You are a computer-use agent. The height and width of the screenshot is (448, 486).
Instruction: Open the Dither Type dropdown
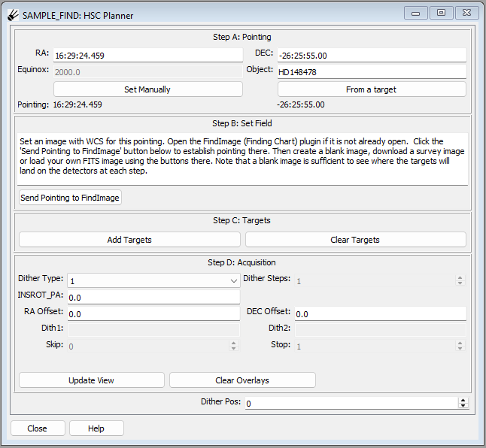[153, 281]
